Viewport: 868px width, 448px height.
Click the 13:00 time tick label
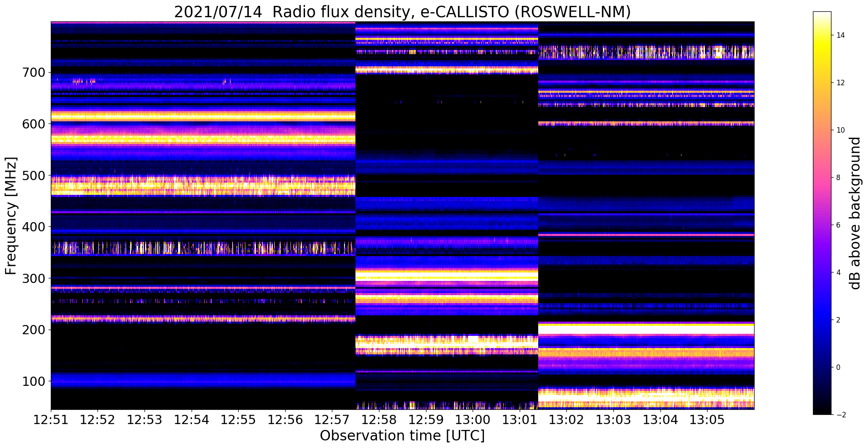[473, 419]
